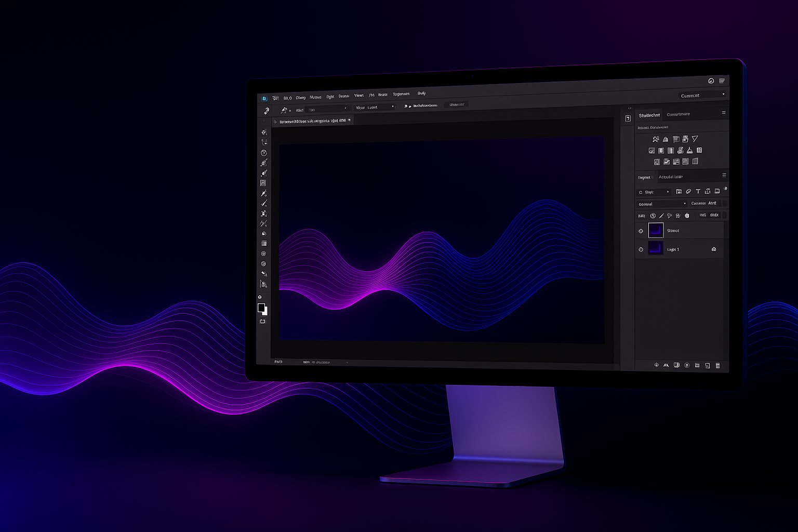The image size is (798, 532).
Task: Click the new layer icon beside the trash
Action: (707, 366)
